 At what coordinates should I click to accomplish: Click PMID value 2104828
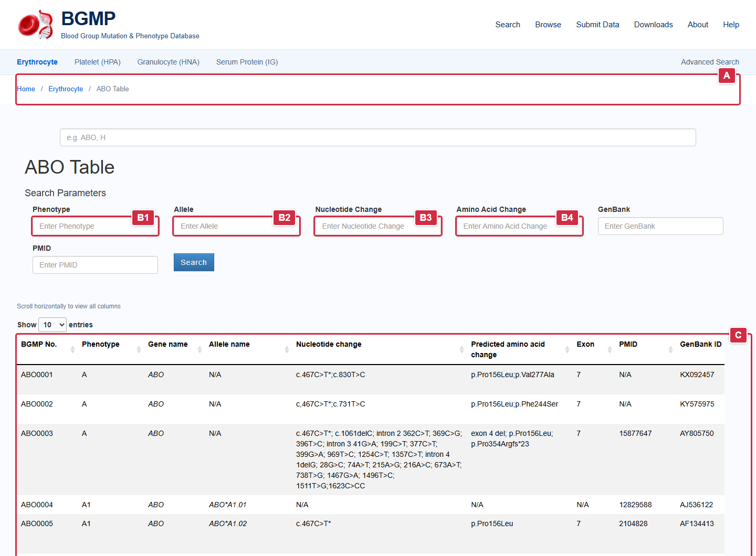pyautogui.click(x=633, y=523)
